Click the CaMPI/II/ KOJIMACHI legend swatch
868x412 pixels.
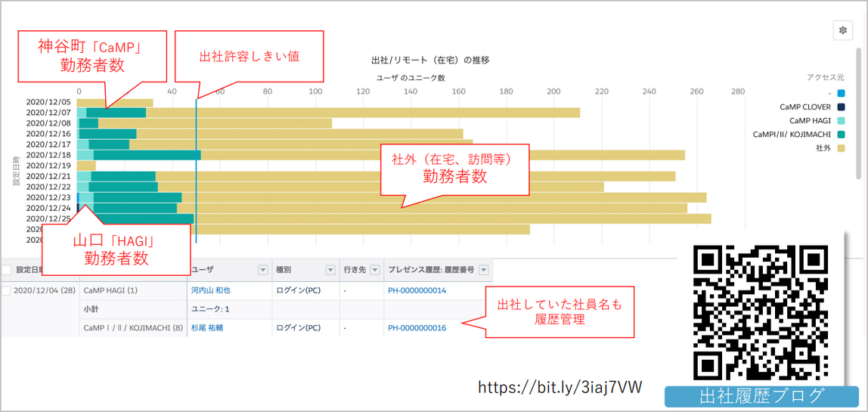[842, 134]
